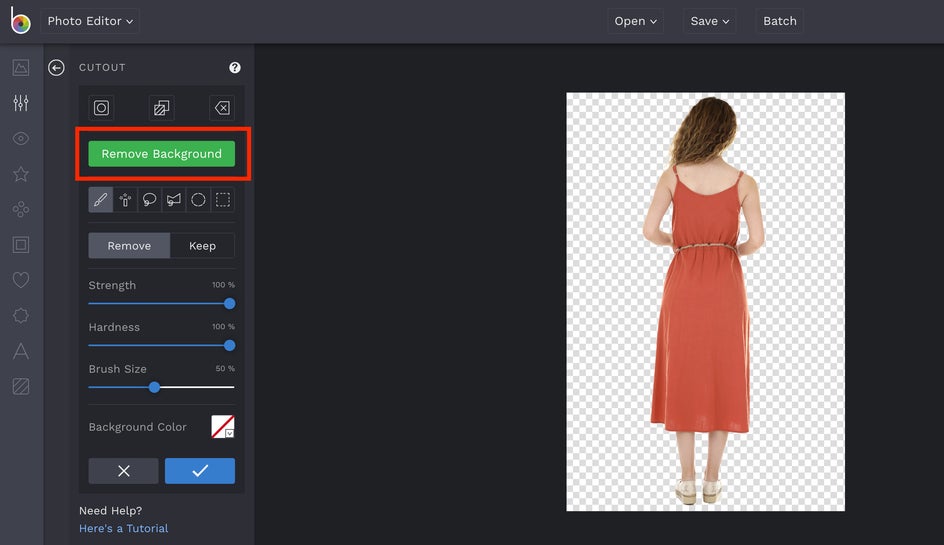The width and height of the screenshot is (944, 545).
Task: Open the Photo Editor dropdown
Action: point(90,21)
